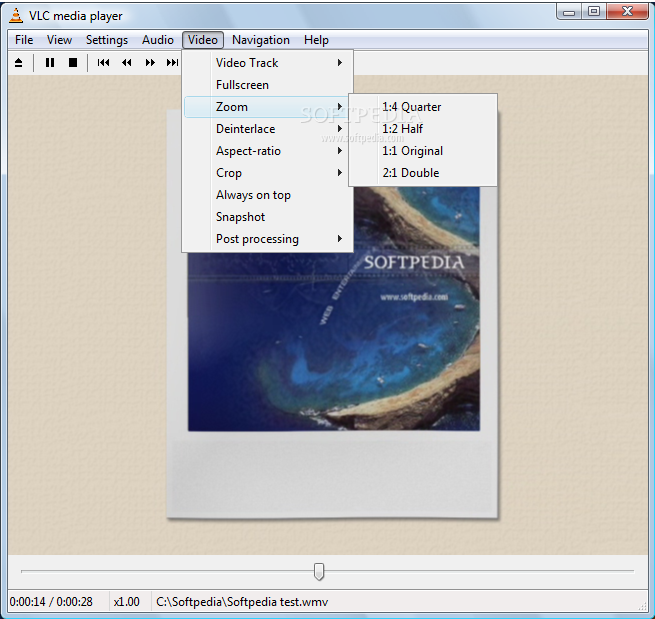
Task: Click the Eject button in toolbar
Action: (18, 63)
